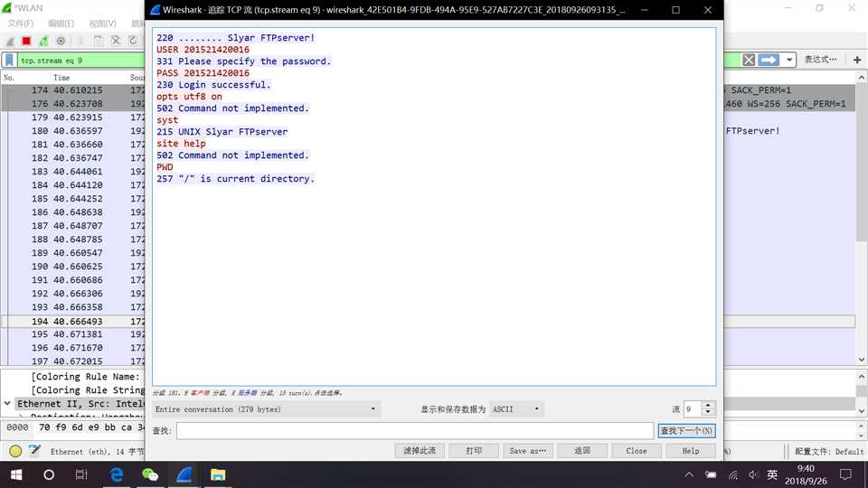Click line 'USER 201521420016' in stream
The height and width of the screenshot is (488, 868).
[x=203, y=49]
